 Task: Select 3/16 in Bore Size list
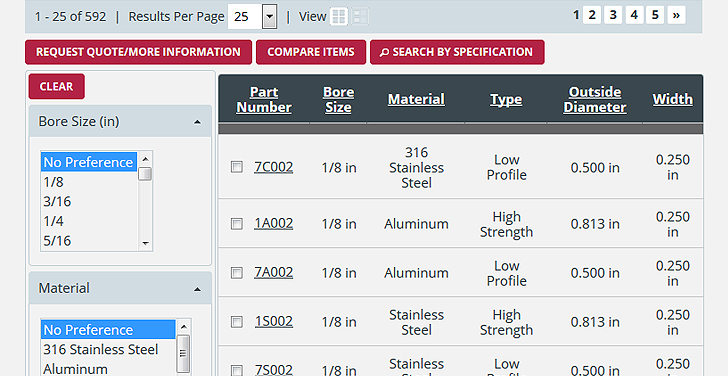(x=89, y=201)
